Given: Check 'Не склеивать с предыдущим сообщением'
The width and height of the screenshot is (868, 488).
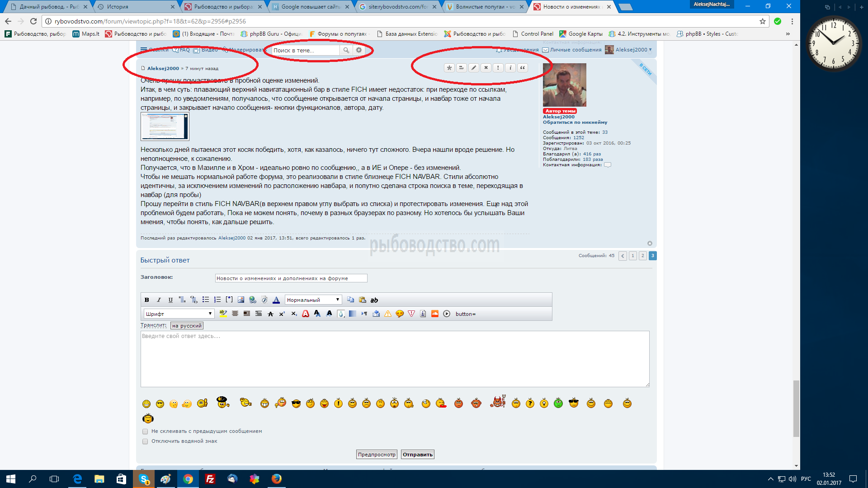Looking at the screenshot, I should (x=145, y=432).
